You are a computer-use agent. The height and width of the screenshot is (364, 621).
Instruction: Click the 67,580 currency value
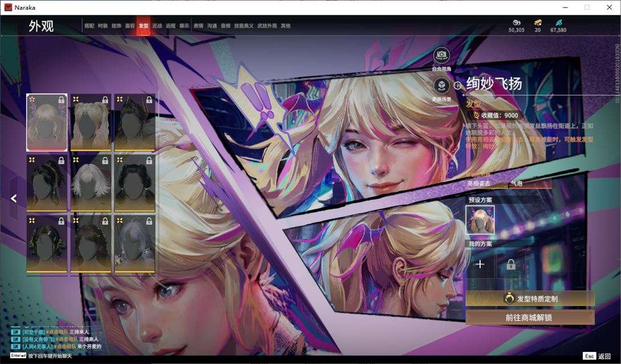pos(558,30)
